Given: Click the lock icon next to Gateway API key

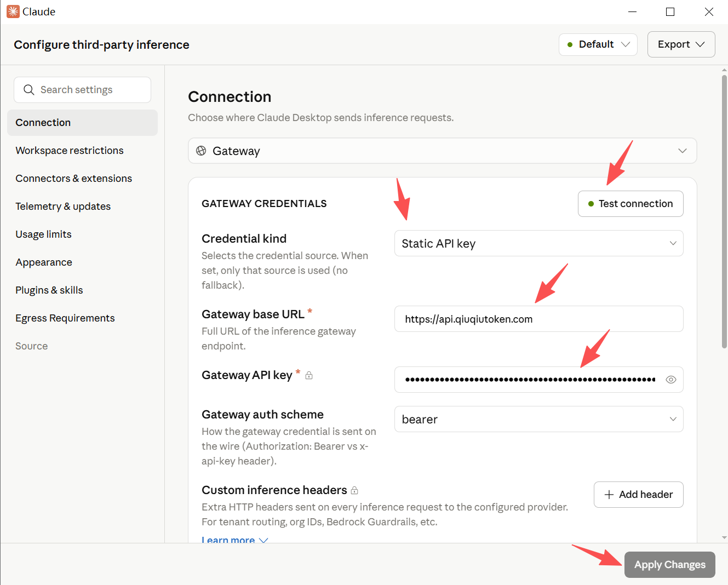Looking at the screenshot, I should tap(309, 375).
